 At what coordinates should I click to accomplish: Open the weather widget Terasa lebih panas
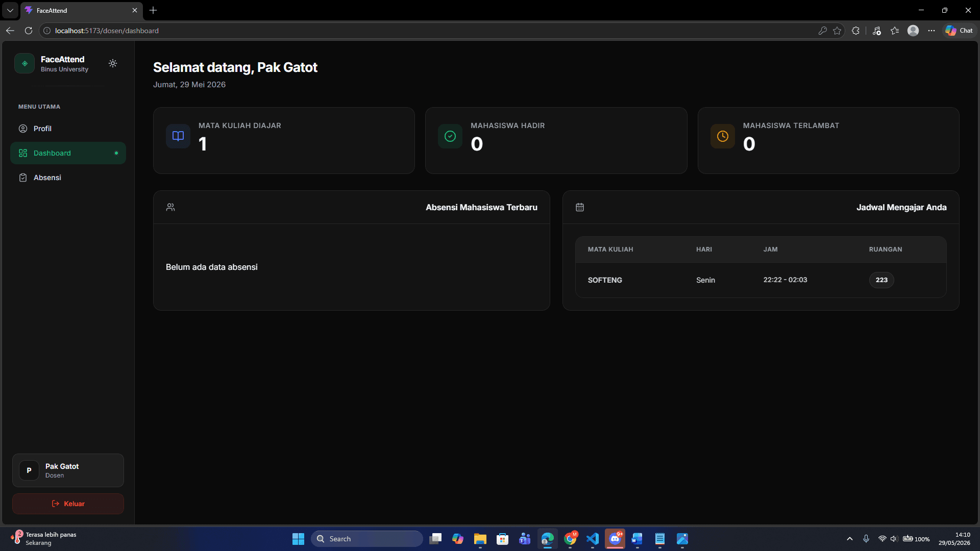(x=43, y=539)
